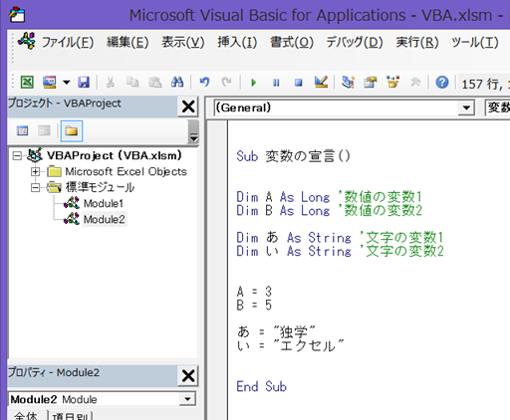Pause execution with the Break icon
The width and height of the screenshot is (510, 420).
276,83
